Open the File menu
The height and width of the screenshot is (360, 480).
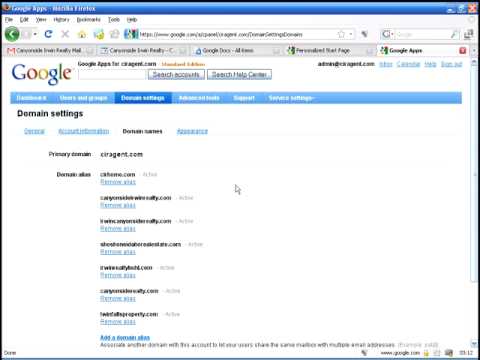coord(9,20)
